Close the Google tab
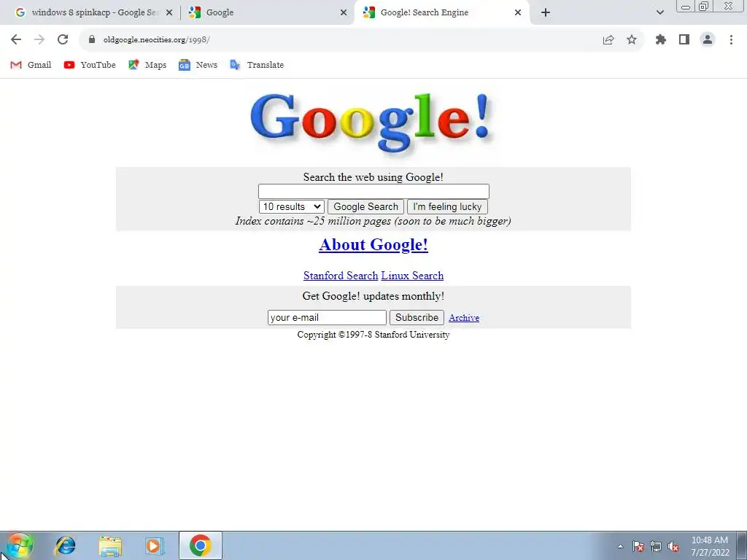 click(344, 13)
